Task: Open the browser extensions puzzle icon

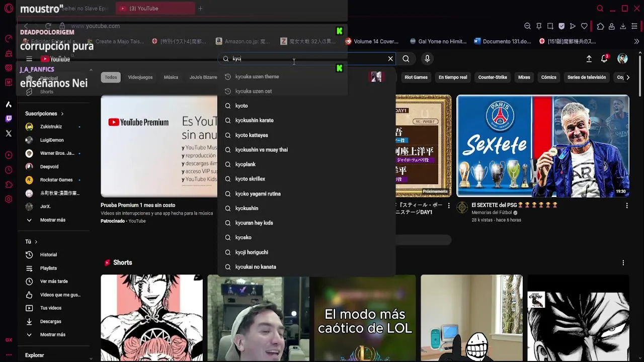Action: click(600, 26)
